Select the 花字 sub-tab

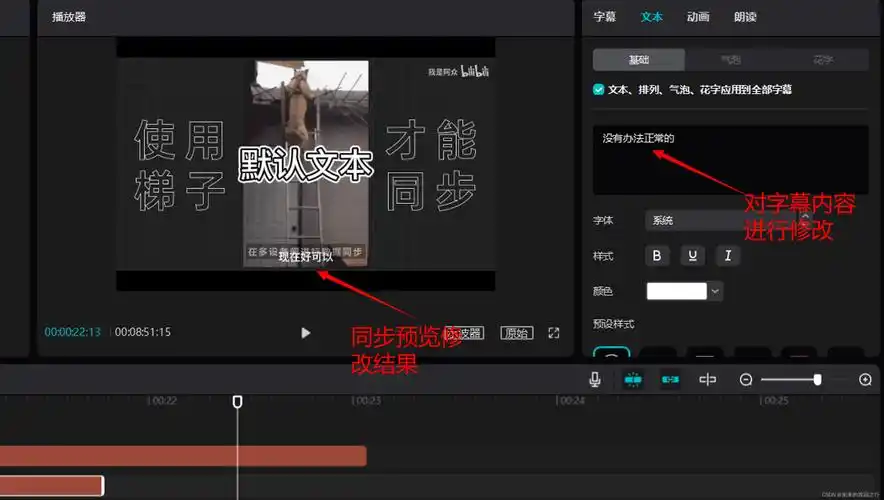pos(823,60)
